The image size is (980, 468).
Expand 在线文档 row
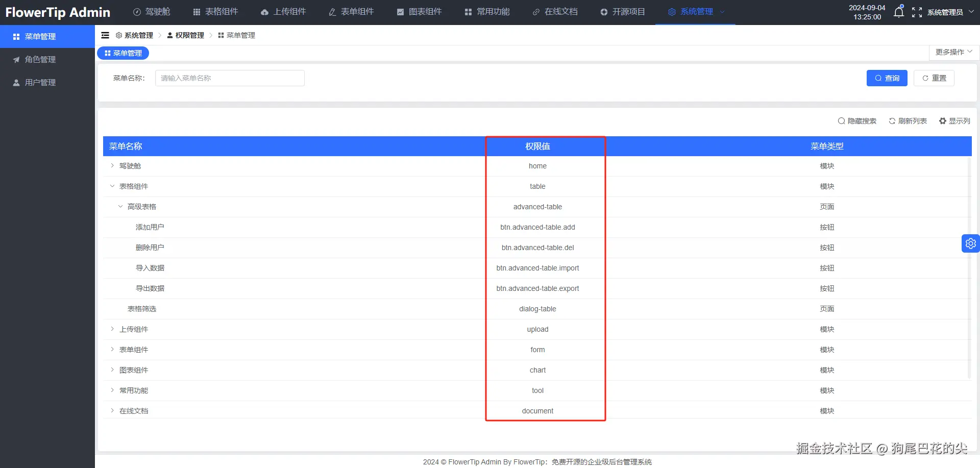point(112,410)
